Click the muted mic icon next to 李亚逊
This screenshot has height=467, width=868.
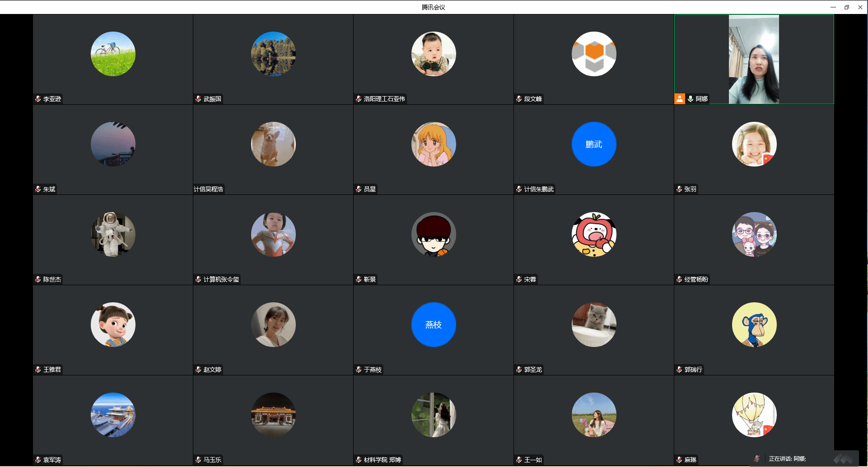38,99
